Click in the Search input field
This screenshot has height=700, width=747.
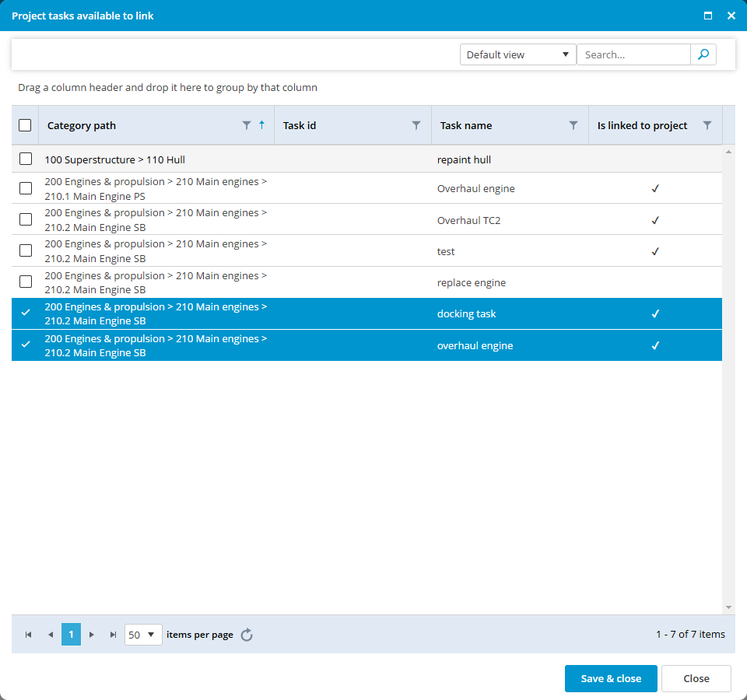633,54
